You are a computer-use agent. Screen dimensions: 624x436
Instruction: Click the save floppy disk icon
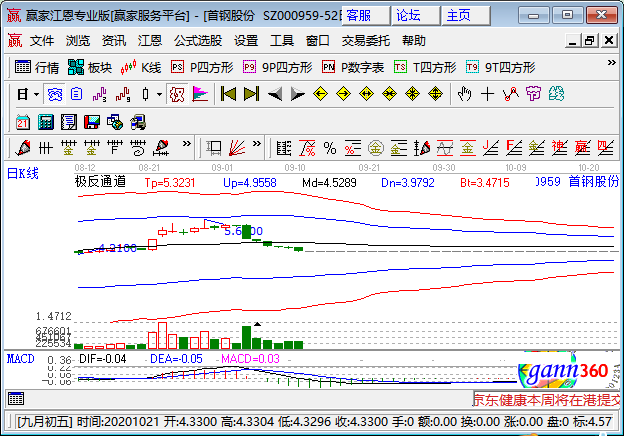point(92,122)
